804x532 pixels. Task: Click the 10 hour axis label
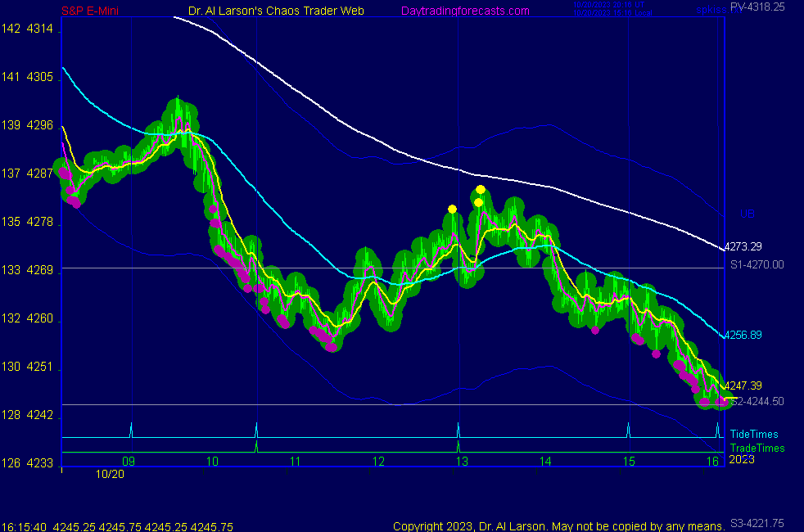point(212,462)
